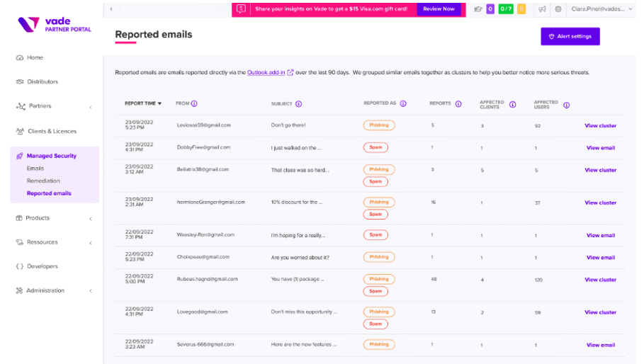Click the info icon beside Subject
Viewport: 644px width, 364px height.
point(298,104)
